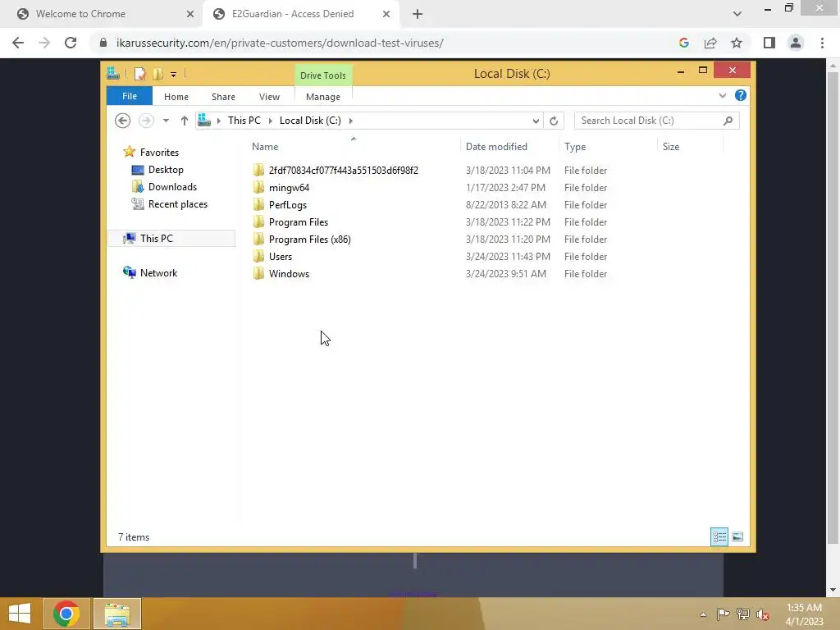Expand the ribbon with chevron arrow
This screenshot has height=630, width=840.
tap(723, 95)
